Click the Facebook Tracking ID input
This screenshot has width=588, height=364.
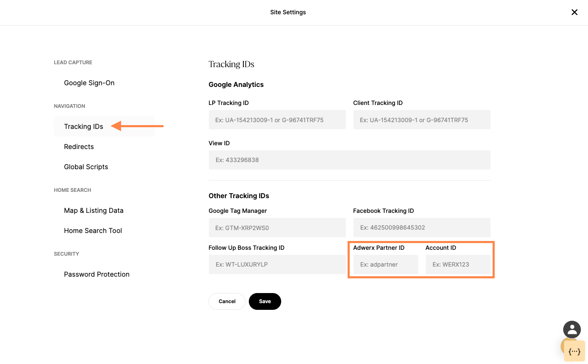pyautogui.click(x=422, y=228)
